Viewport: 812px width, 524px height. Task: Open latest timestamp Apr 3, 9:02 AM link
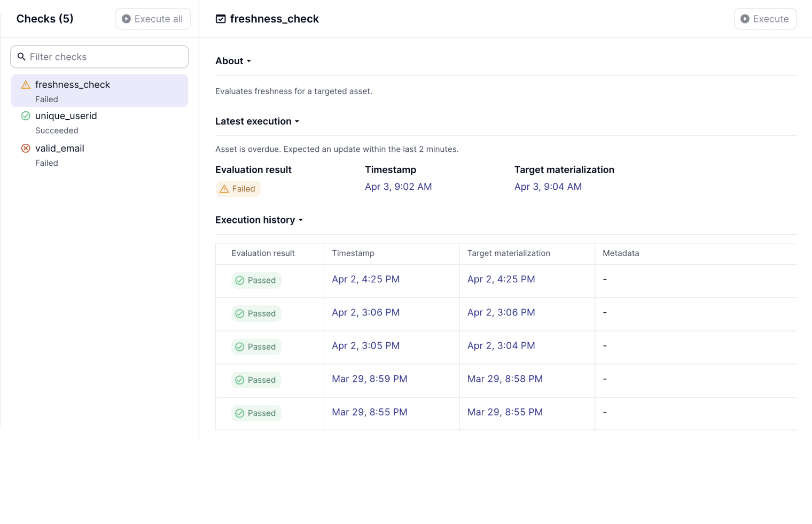(398, 187)
